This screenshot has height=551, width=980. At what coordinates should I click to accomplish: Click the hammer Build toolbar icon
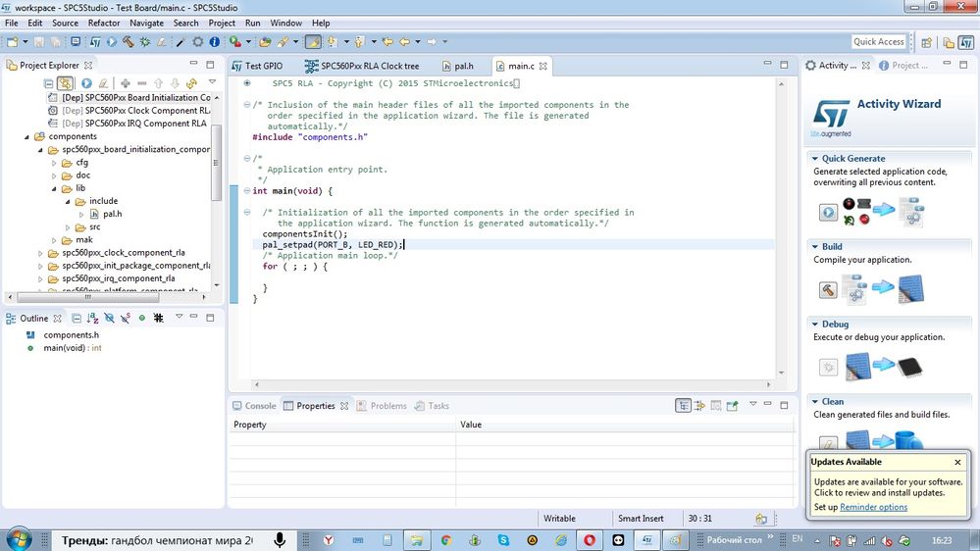(x=129, y=42)
